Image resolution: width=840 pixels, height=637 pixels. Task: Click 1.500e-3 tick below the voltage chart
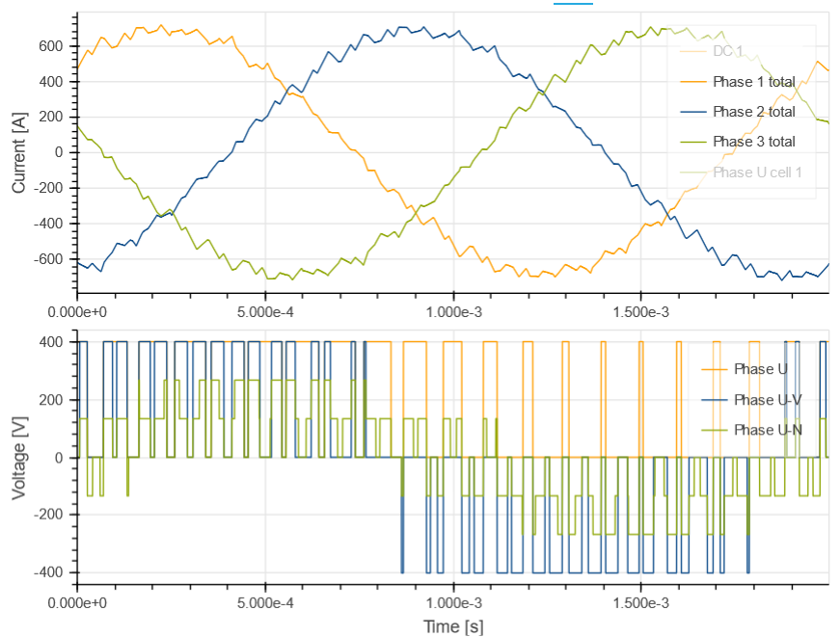coord(640,602)
